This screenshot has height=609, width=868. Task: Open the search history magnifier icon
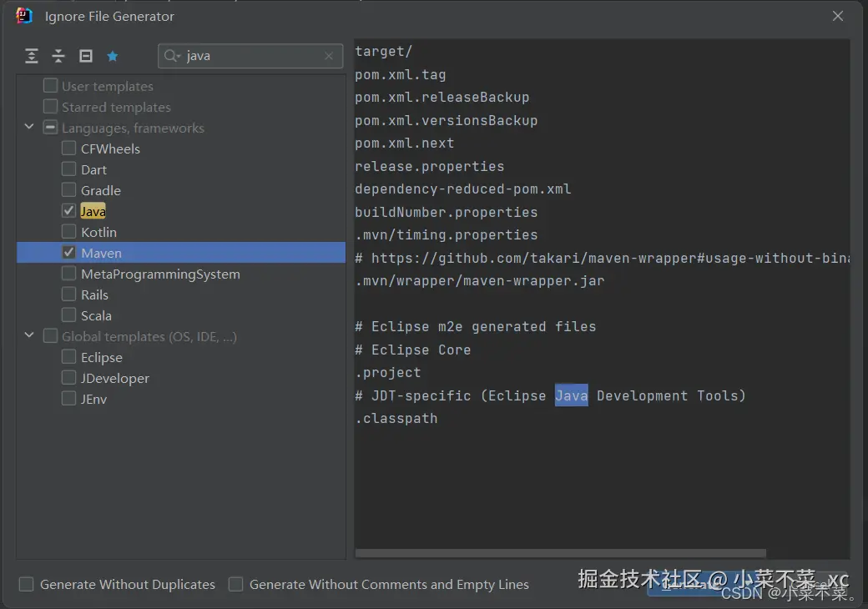coord(172,56)
